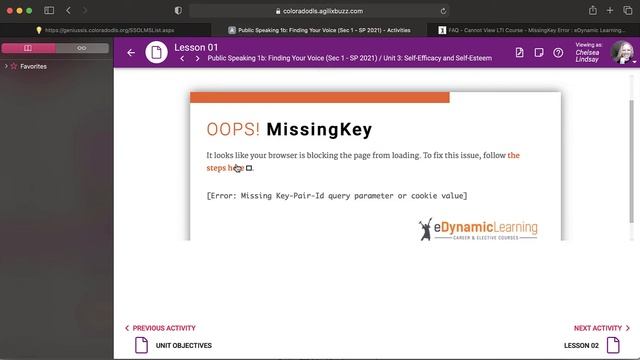Click the Unit Objectives document icon
This screenshot has width=640, height=360.
click(x=141, y=345)
